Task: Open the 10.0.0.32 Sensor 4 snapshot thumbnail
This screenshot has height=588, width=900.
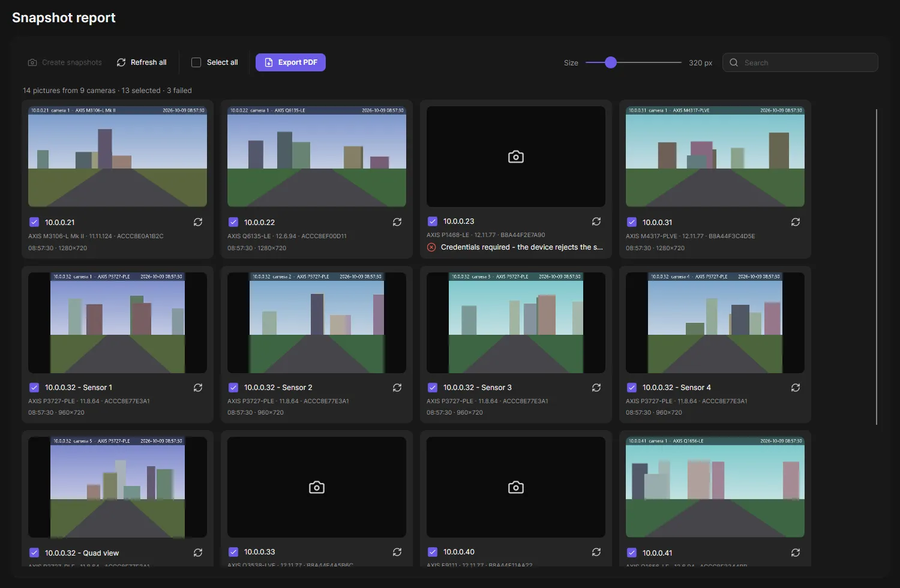Action: pos(715,323)
